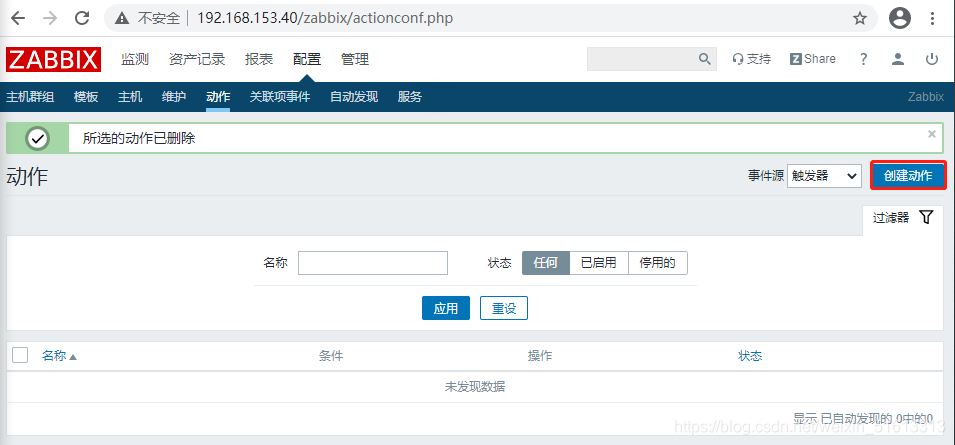Go to 模板 templates submenu
955x445 pixels.
click(86, 97)
